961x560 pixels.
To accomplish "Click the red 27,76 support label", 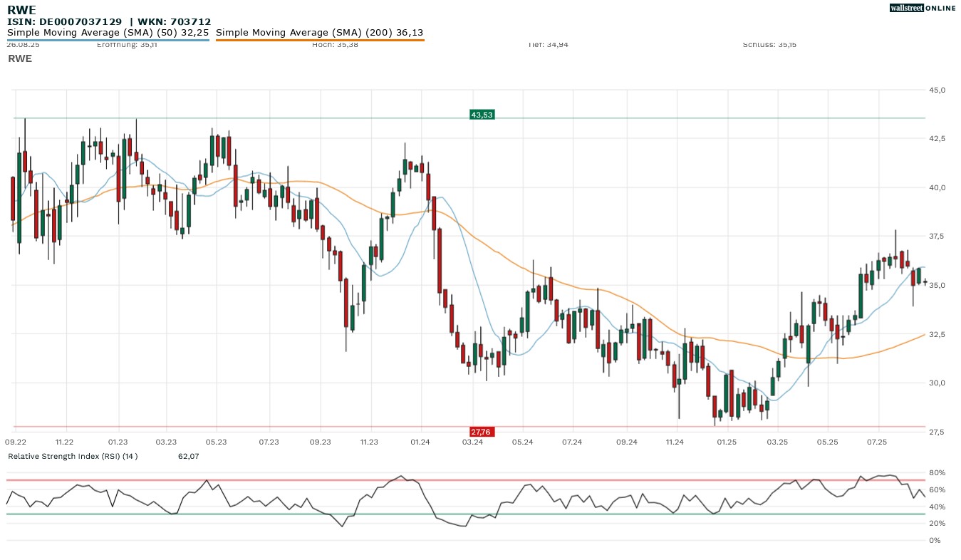I will coord(482,432).
